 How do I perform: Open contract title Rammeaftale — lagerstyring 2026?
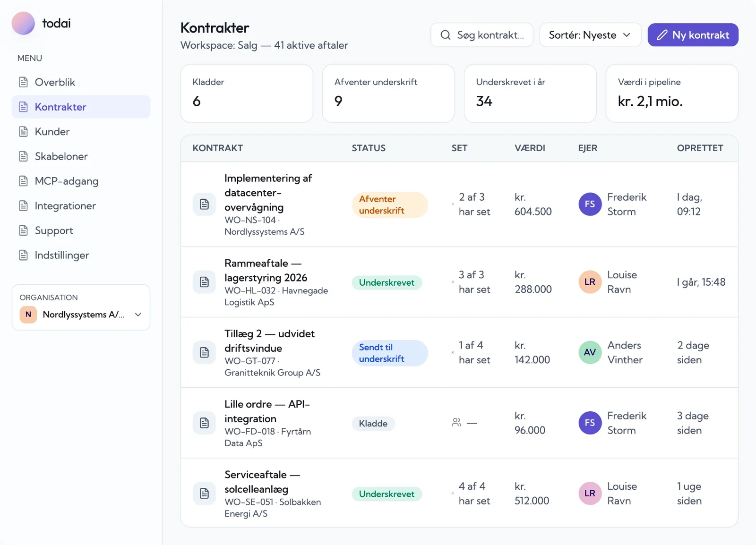(266, 270)
